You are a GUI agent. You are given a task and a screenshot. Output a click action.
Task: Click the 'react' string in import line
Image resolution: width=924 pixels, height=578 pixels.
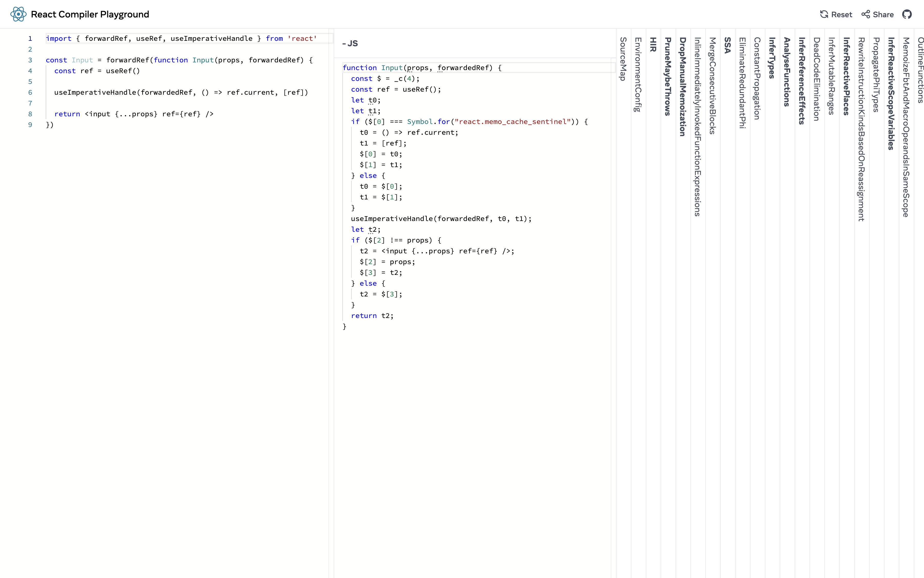302,38
